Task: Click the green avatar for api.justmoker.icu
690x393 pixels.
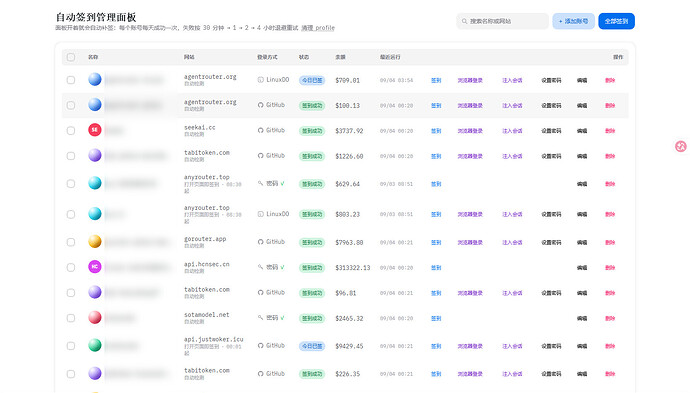Action: click(x=95, y=345)
